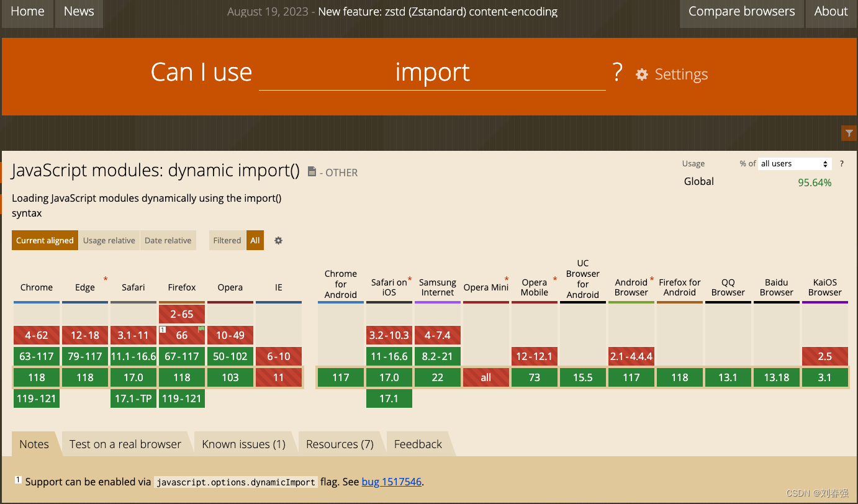Click IE 11 cell

279,377
